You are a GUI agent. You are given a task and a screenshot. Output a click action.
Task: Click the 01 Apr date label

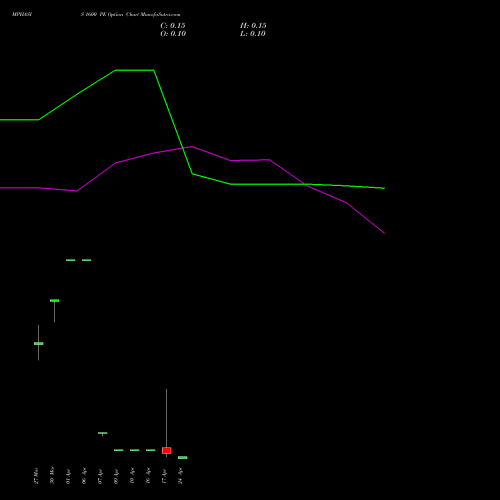(x=68, y=476)
